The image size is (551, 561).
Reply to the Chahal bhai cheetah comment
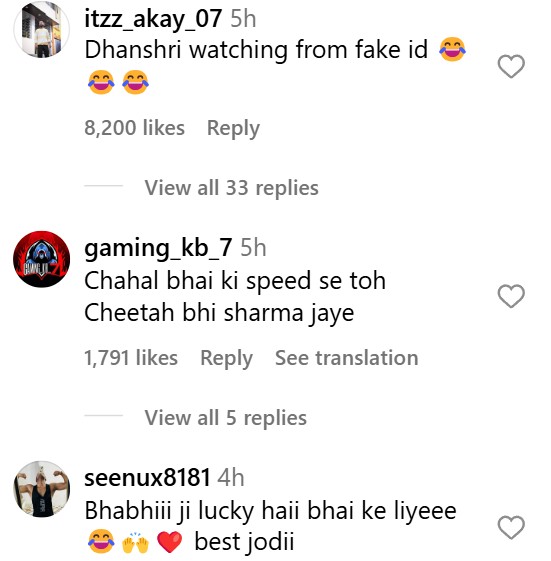[x=226, y=358]
